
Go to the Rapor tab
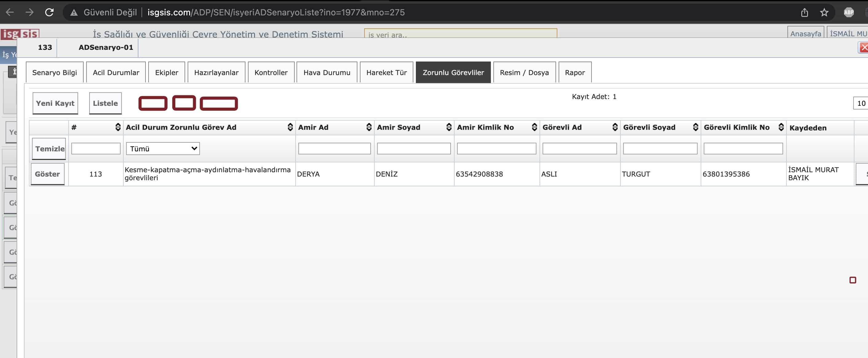[x=575, y=72]
